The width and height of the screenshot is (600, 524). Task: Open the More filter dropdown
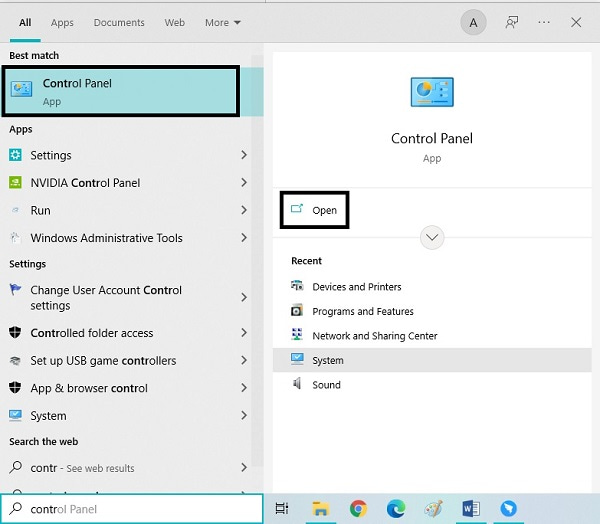coord(223,23)
